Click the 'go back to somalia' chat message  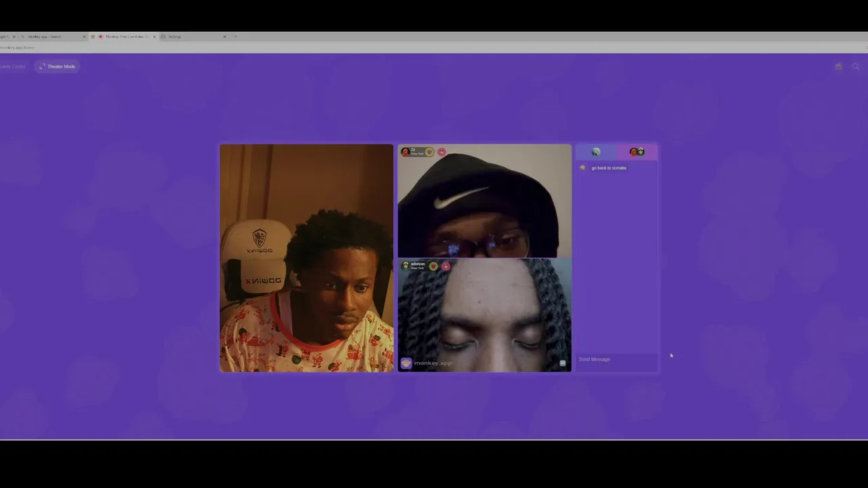click(609, 168)
